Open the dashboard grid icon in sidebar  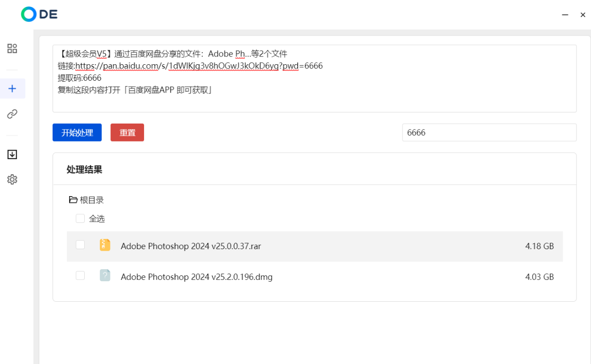12,48
